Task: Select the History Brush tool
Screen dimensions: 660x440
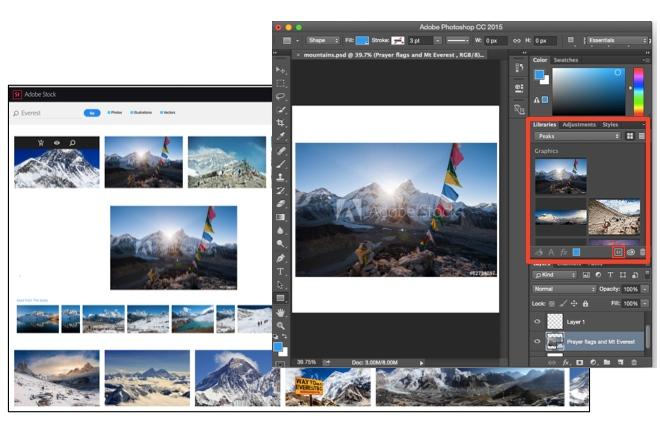Action: [280, 190]
